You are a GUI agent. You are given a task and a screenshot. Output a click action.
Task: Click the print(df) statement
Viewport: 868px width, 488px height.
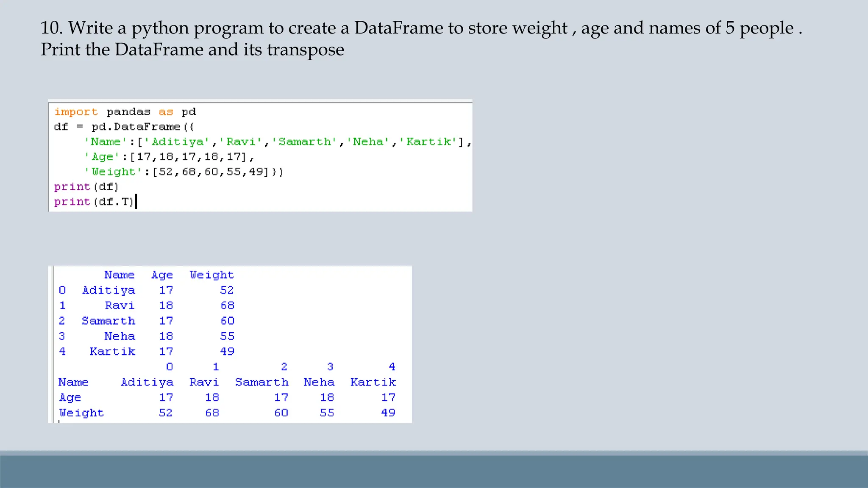[x=86, y=187]
